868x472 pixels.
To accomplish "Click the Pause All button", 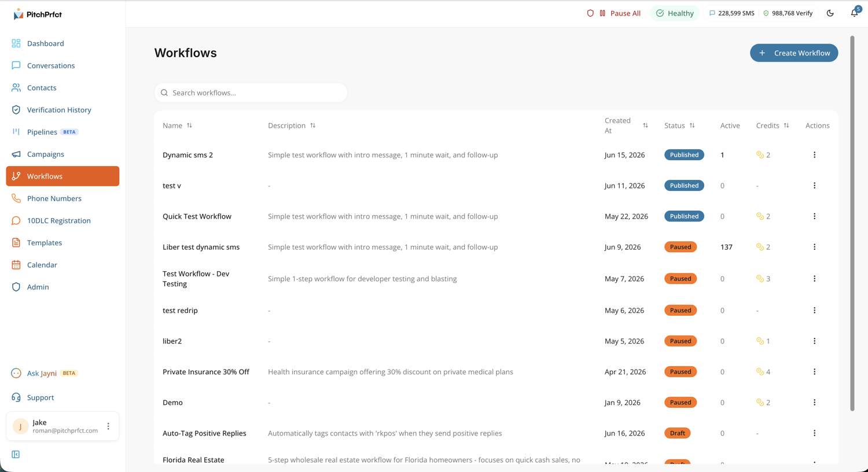I will tap(620, 13).
